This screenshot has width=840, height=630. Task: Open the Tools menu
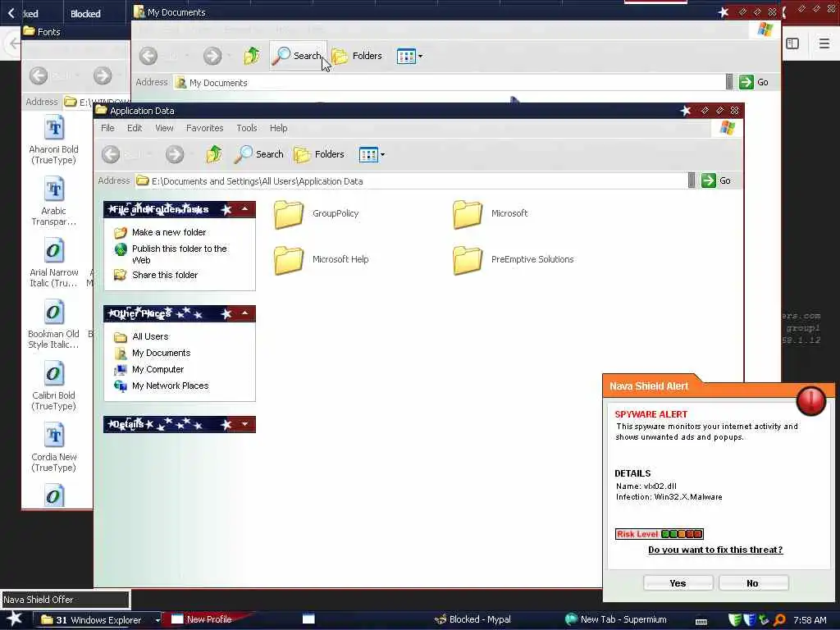click(x=247, y=128)
